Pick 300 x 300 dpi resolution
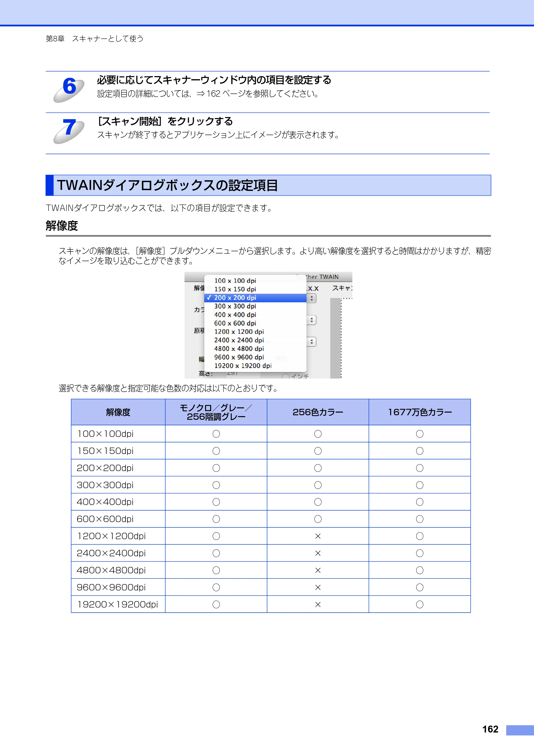Viewport: 534px width, 756px height. (x=255, y=306)
